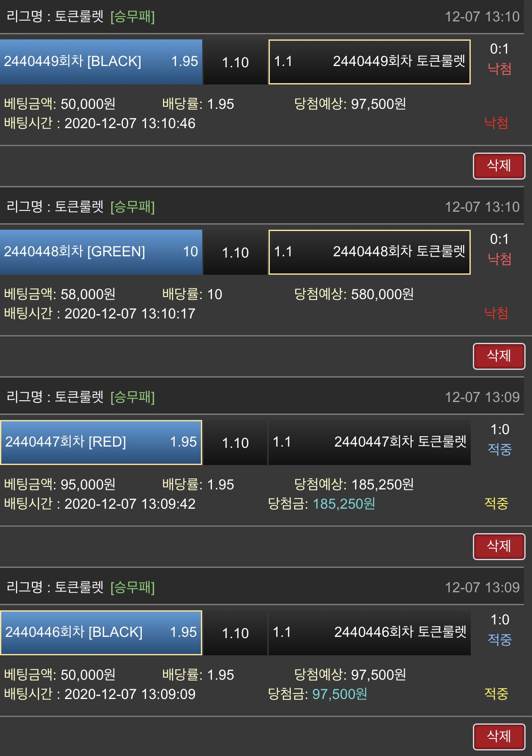This screenshot has height=756, width=532.
Task: Delete the 2440448회차 GREEN bet record
Action: (x=499, y=356)
